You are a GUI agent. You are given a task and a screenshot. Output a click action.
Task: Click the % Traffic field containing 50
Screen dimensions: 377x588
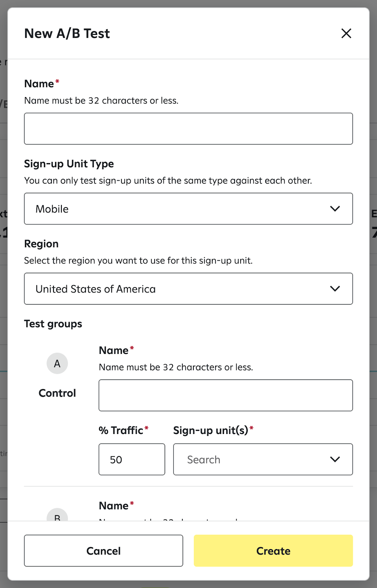(x=132, y=459)
